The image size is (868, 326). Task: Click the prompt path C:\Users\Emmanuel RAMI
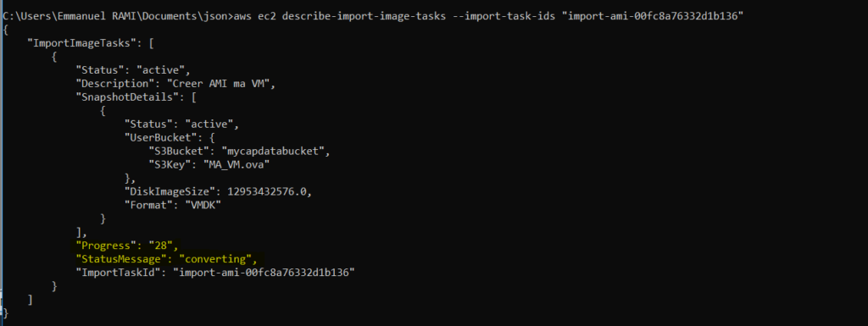[69, 16]
